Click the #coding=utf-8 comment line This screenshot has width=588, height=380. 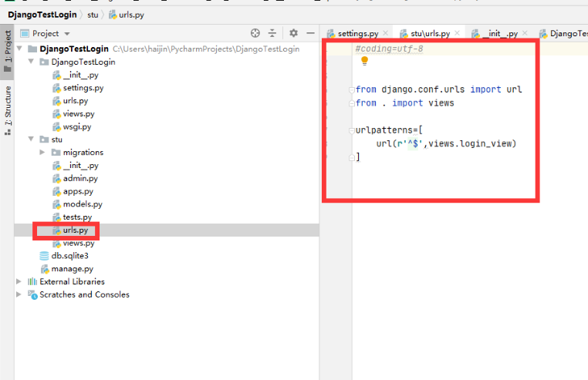tap(389, 49)
